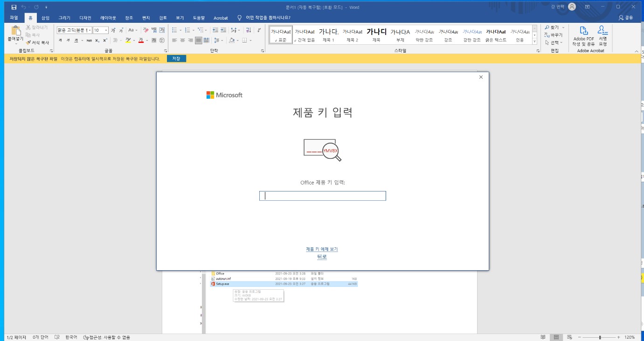644x341 pixels.
Task: Switch to the Acrobat tab
Action: (x=221, y=18)
